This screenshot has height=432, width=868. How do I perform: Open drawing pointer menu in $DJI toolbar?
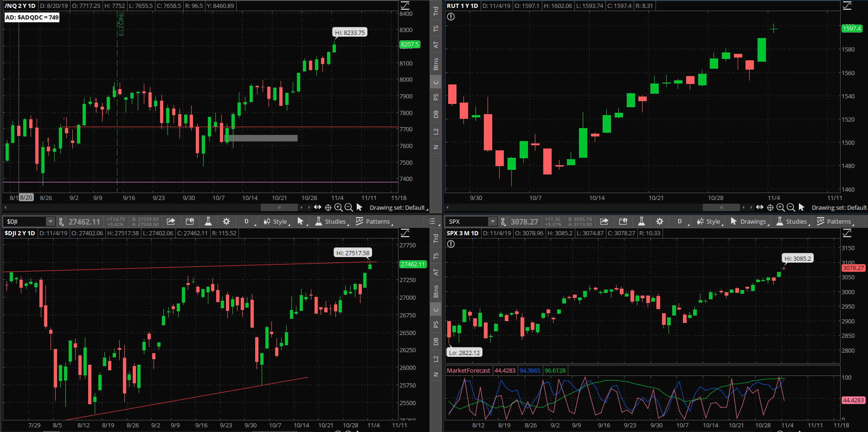click(x=302, y=221)
